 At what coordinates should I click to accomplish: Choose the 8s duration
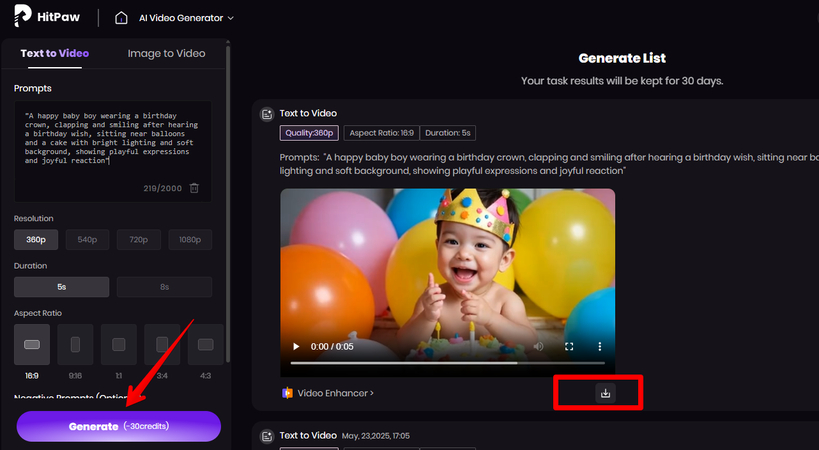pos(165,287)
